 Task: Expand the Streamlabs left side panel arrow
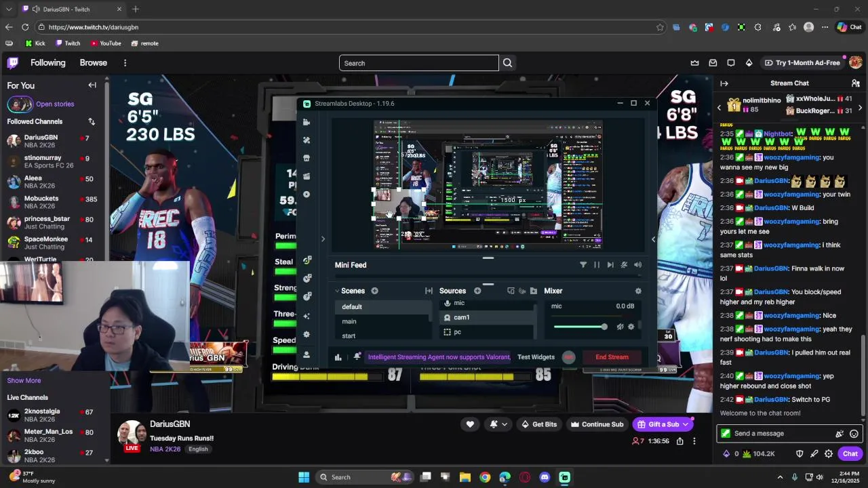click(323, 239)
